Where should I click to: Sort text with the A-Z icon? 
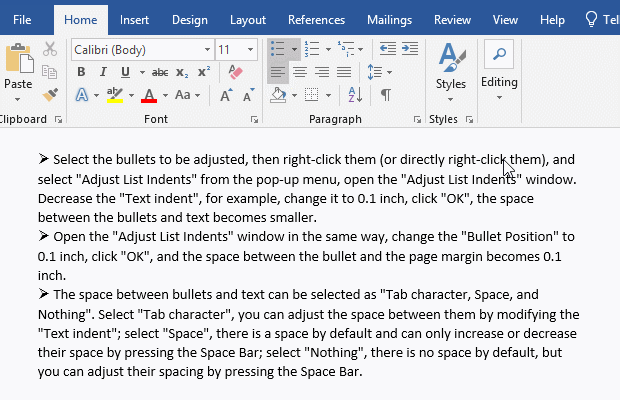pos(355,95)
